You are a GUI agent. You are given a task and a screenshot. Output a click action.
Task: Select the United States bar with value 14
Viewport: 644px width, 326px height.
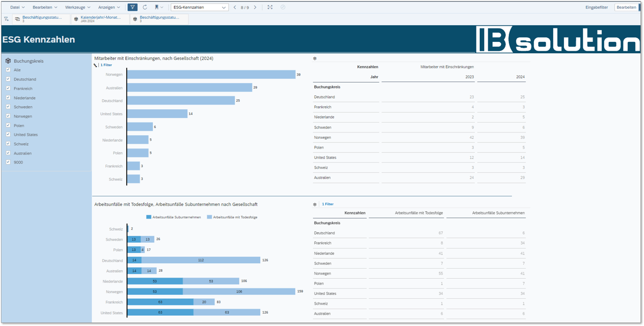pyautogui.click(x=157, y=114)
